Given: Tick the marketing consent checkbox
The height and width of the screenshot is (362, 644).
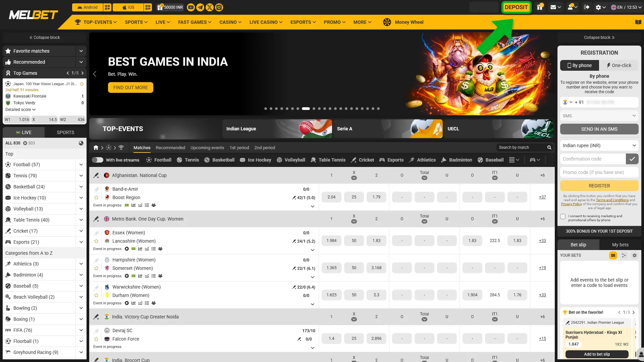Looking at the screenshot, I should 563,217.
